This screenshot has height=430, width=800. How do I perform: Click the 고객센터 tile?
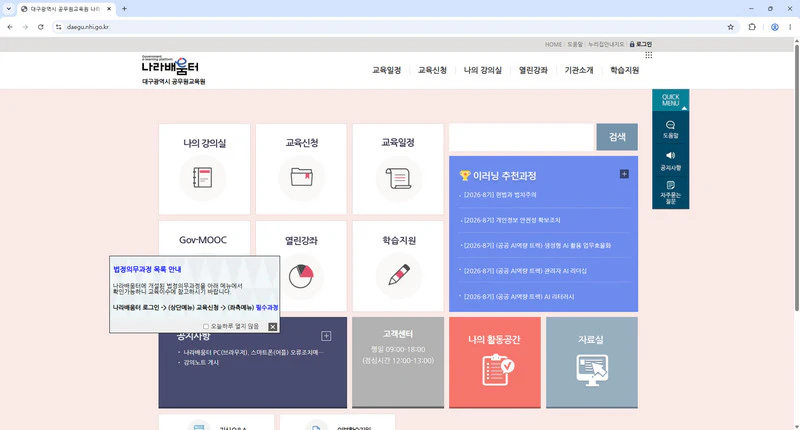[398, 362]
